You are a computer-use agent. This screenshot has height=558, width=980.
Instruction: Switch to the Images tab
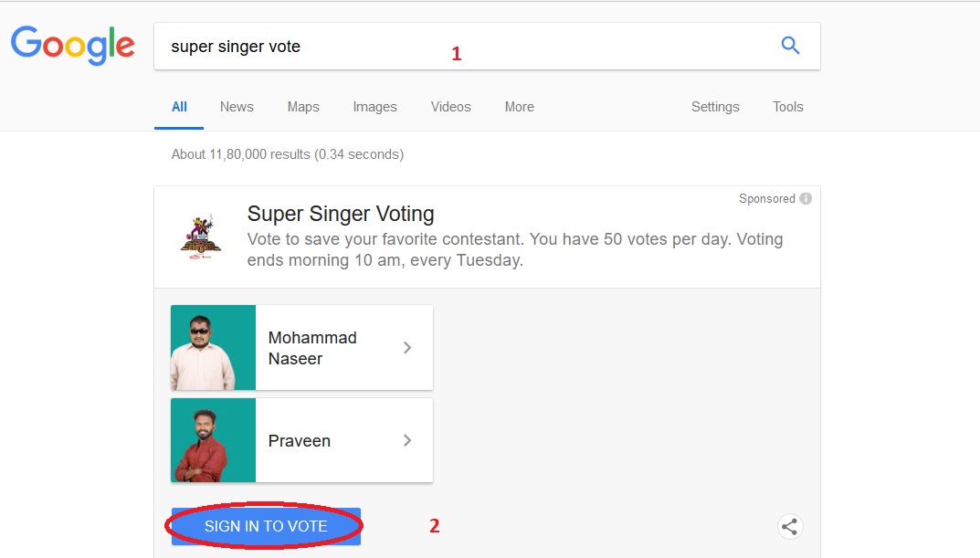(x=374, y=107)
